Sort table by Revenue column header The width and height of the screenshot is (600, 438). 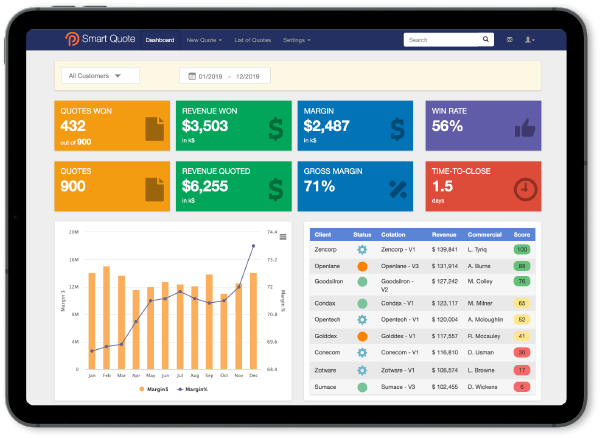(x=444, y=234)
